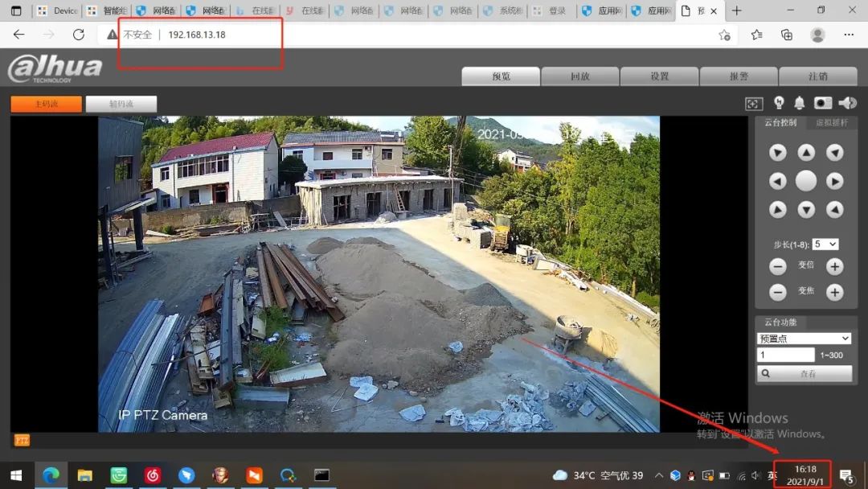Image resolution: width=868 pixels, height=489 pixels.
Task: Click the center PTZ control button
Action: pyautogui.click(x=806, y=181)
